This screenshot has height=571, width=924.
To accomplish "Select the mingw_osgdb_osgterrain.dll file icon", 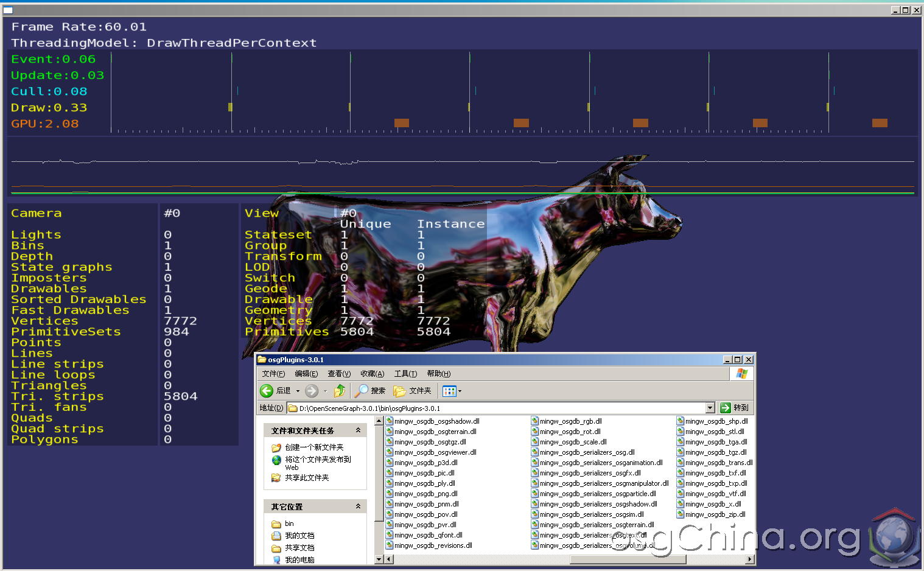I will pos(390,432).
